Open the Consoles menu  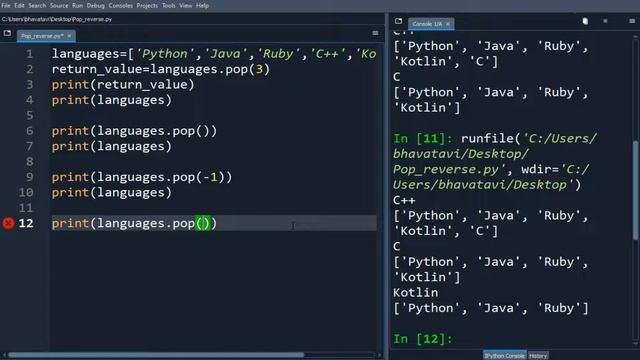pyautogui.click(x=120, y=6)
